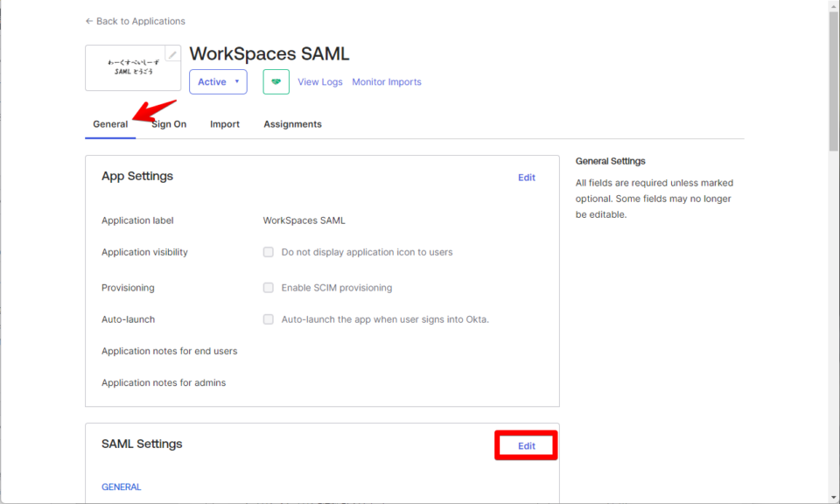Switch to the General tab
The height and width of the screenshot is (504, 840).
click(x=109, y=123)
